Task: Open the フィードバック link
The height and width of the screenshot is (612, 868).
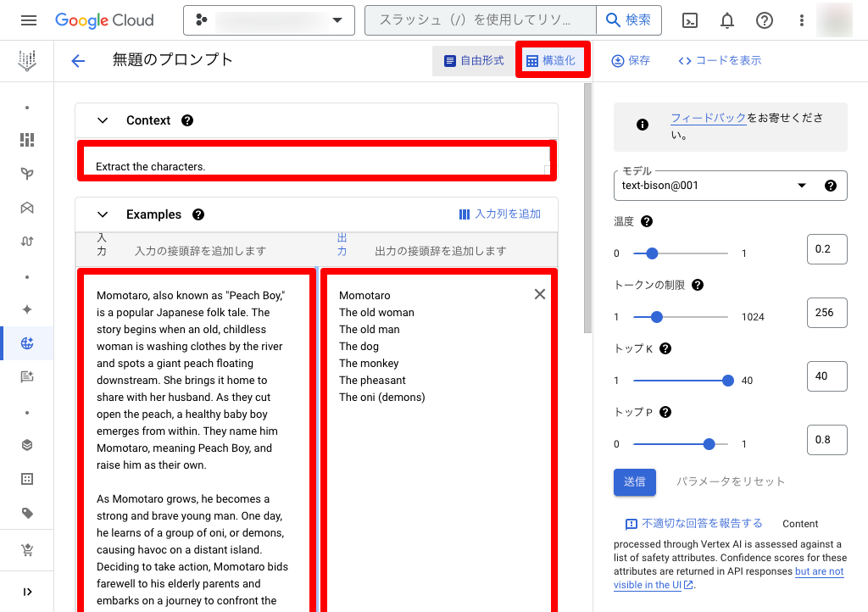Action: (x=708, y=119)
